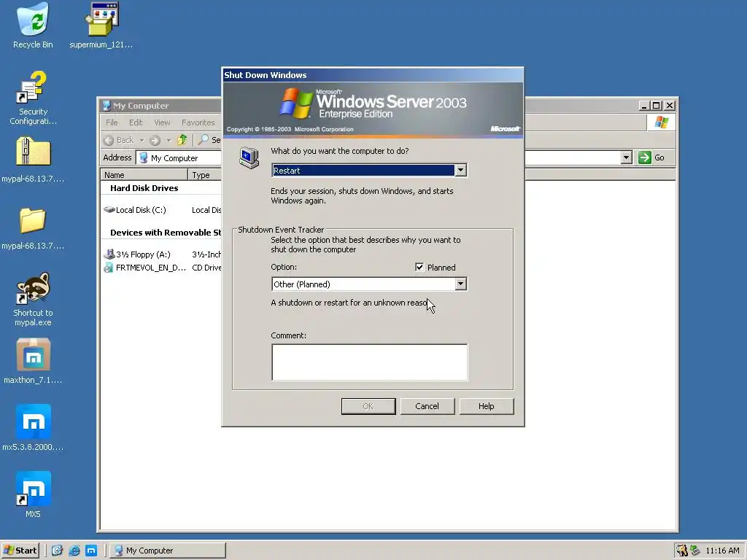
Task: Sort by the Name column header
Action: [x=144, y=175]
